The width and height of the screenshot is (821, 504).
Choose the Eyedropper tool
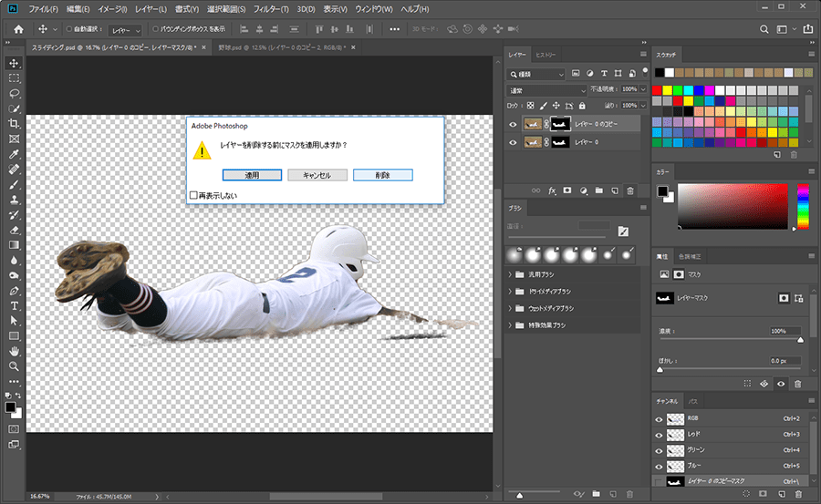pos(14,154)
